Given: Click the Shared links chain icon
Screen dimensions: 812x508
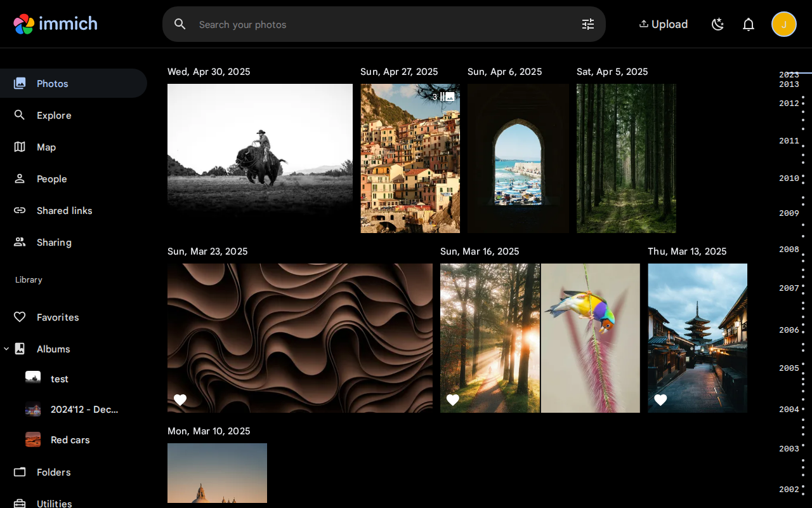Looking at the screenshot, I should pos(19,210).
